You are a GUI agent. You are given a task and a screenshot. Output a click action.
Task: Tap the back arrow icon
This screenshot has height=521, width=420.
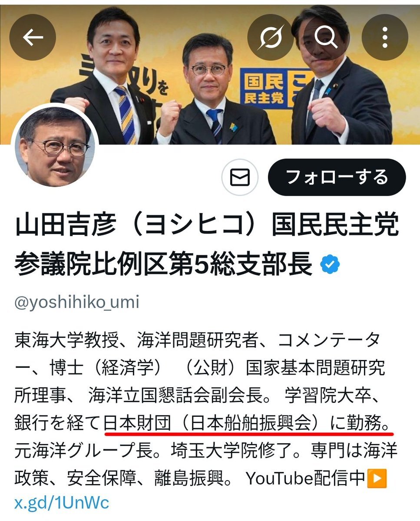point(33,38)
